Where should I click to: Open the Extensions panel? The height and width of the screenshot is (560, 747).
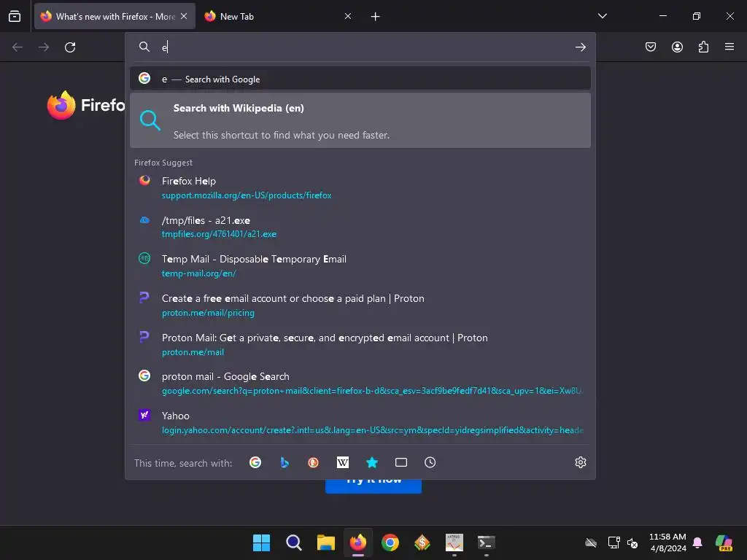pos(703,47)
